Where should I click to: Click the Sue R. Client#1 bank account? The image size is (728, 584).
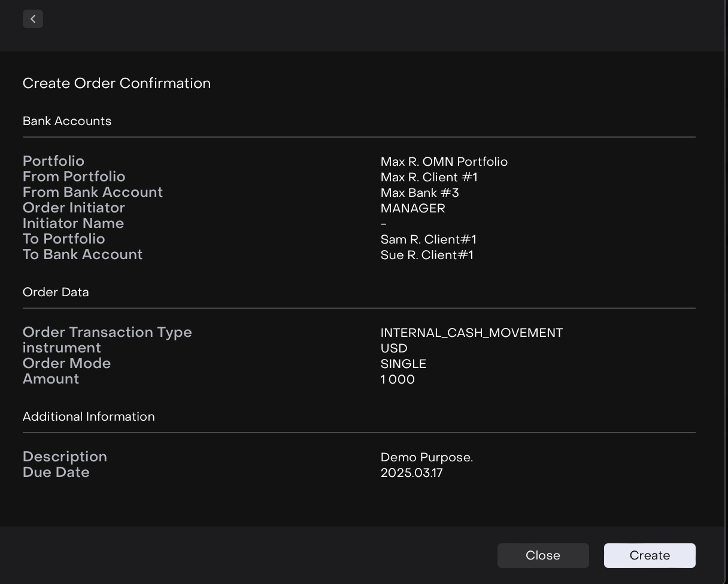(427, 255)
